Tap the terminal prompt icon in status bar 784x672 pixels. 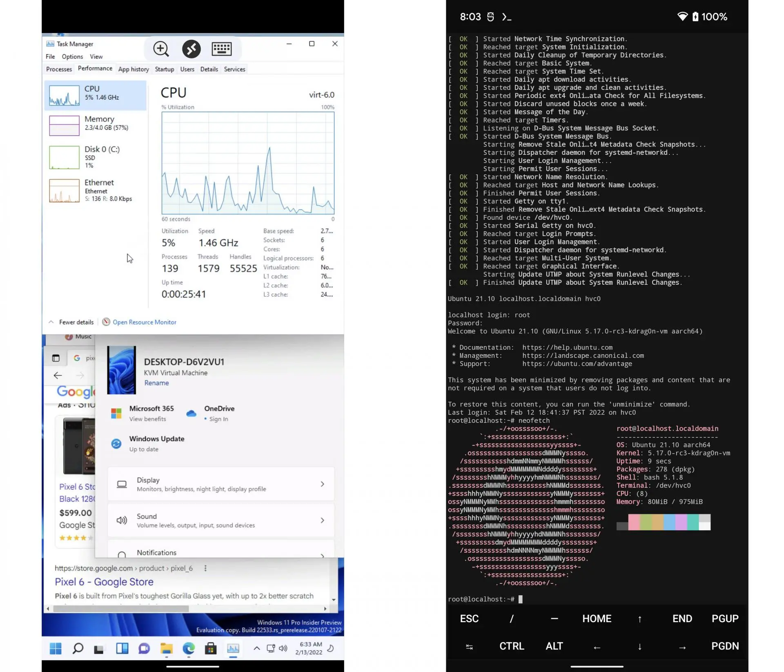pos(507,17)
